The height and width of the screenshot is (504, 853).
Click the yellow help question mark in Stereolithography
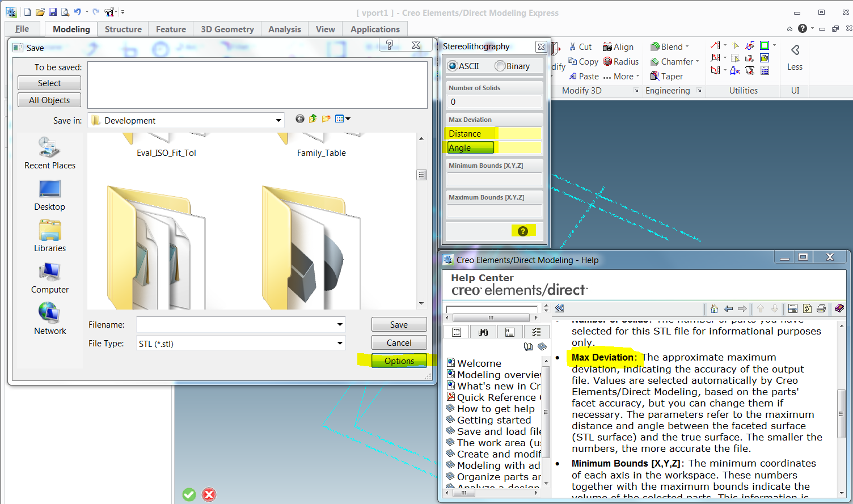click(523, 231)
